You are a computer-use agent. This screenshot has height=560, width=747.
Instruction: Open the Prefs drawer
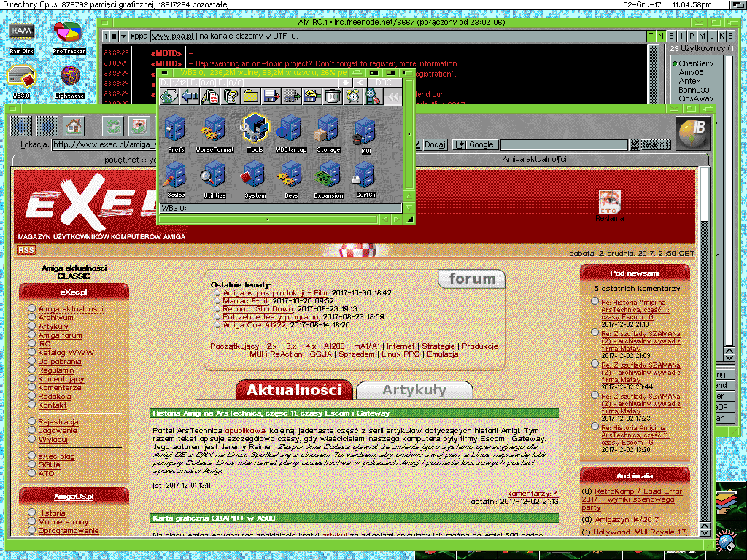click(175, 134)
